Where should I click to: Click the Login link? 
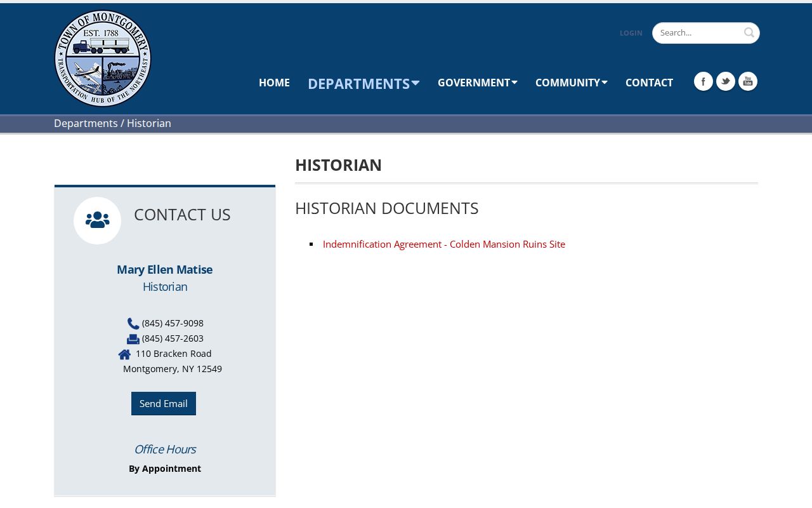pyautogui.click(x=631, y=33)
